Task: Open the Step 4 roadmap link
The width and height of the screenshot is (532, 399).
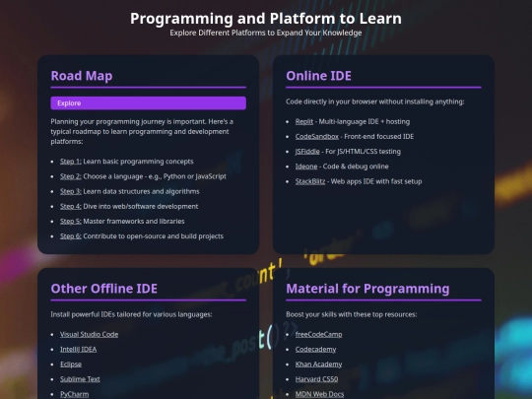Action: [x=71, y=206]
